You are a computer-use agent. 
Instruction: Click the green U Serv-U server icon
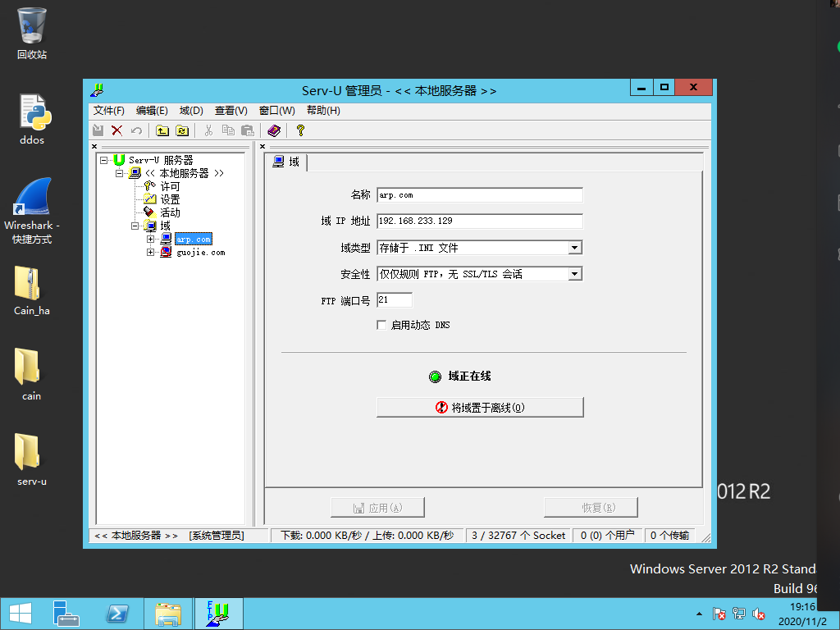(x=119, y=160)
